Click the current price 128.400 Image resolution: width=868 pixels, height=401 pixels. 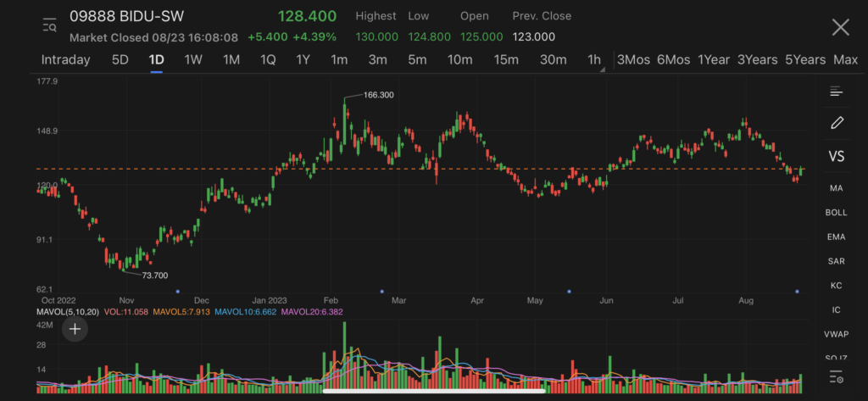point(307,16)
